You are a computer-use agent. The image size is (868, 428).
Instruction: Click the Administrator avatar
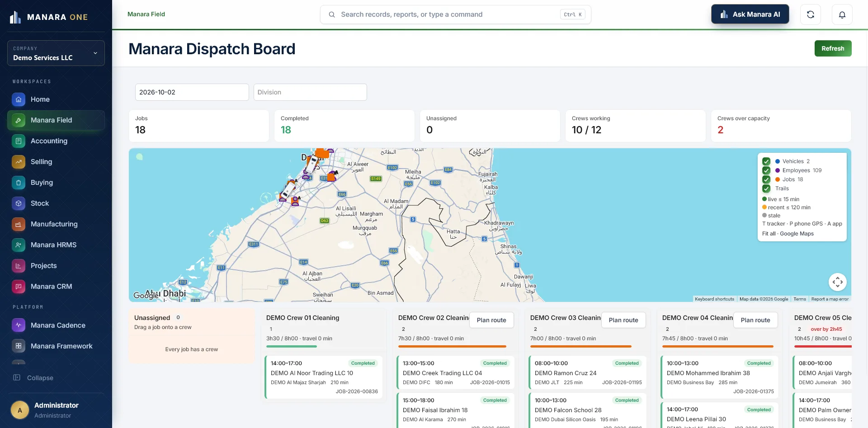click(20, 410)
